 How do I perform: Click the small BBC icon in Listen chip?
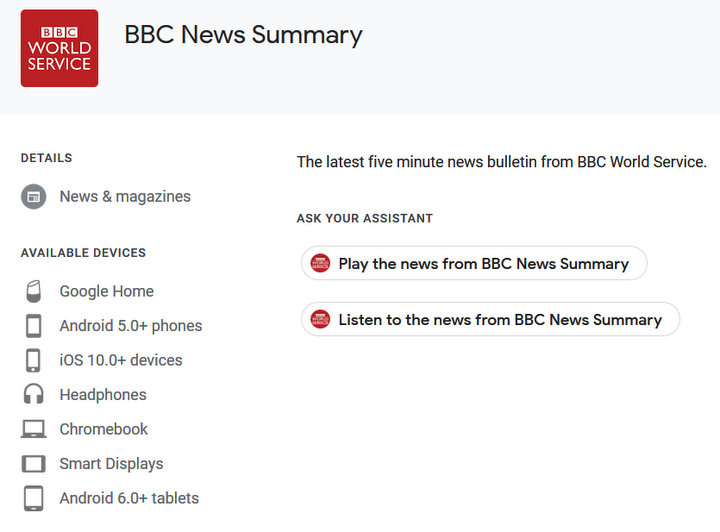click(320, 319)
